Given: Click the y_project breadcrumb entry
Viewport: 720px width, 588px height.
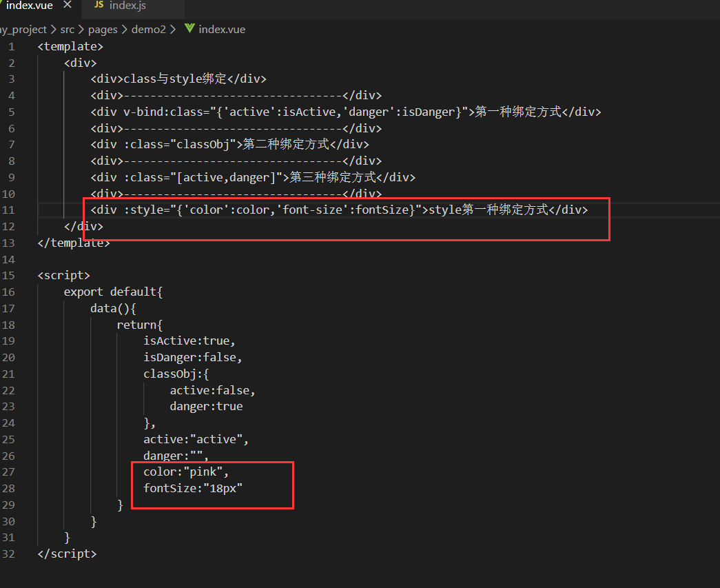Looking at the screenshot, I should point(23,29).
